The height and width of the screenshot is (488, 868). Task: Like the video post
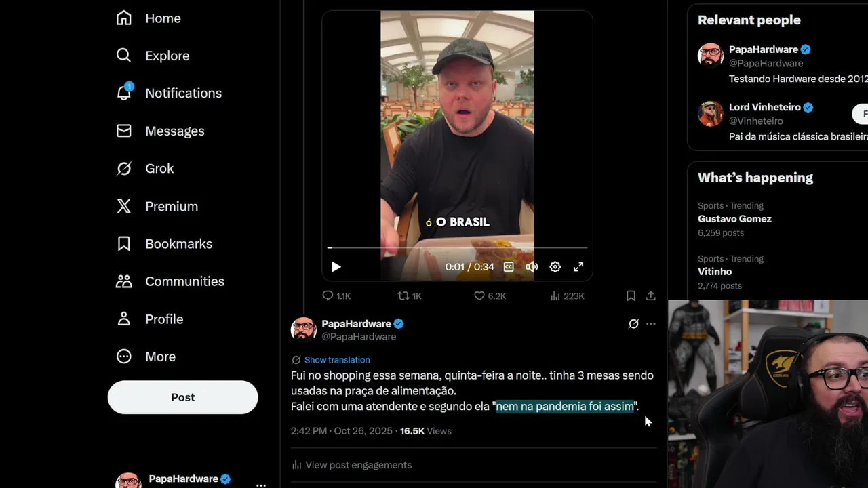[479, 296]
